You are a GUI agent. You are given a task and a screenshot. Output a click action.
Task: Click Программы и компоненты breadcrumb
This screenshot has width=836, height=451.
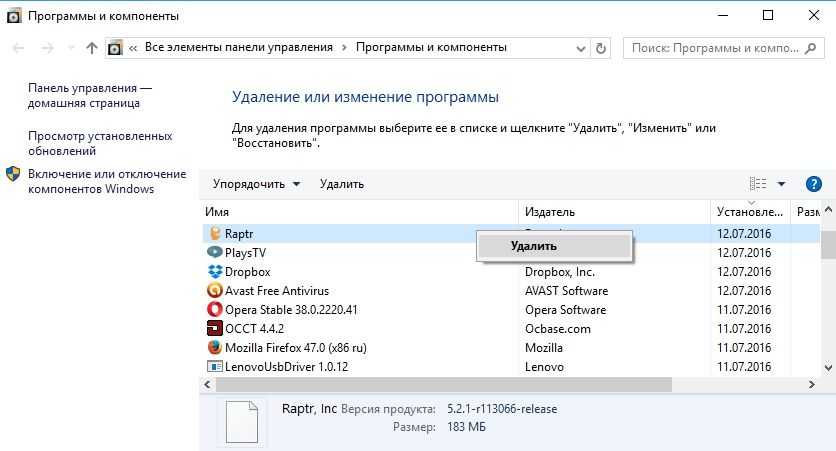coord(431,47)
